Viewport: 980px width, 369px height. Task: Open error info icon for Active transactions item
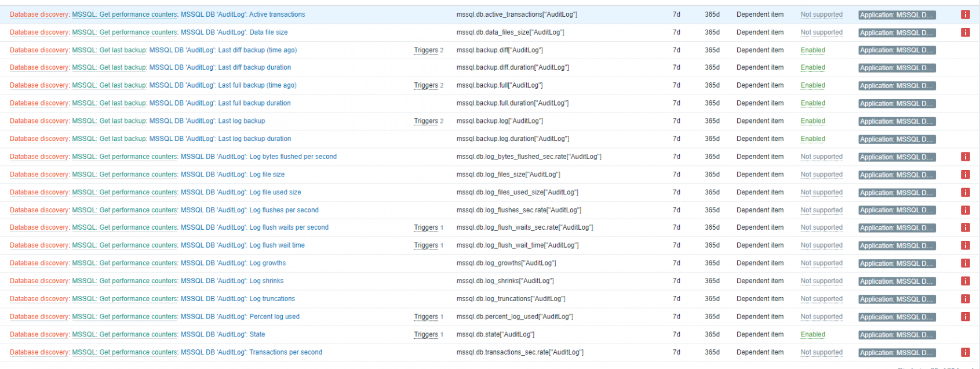point(965,15)
